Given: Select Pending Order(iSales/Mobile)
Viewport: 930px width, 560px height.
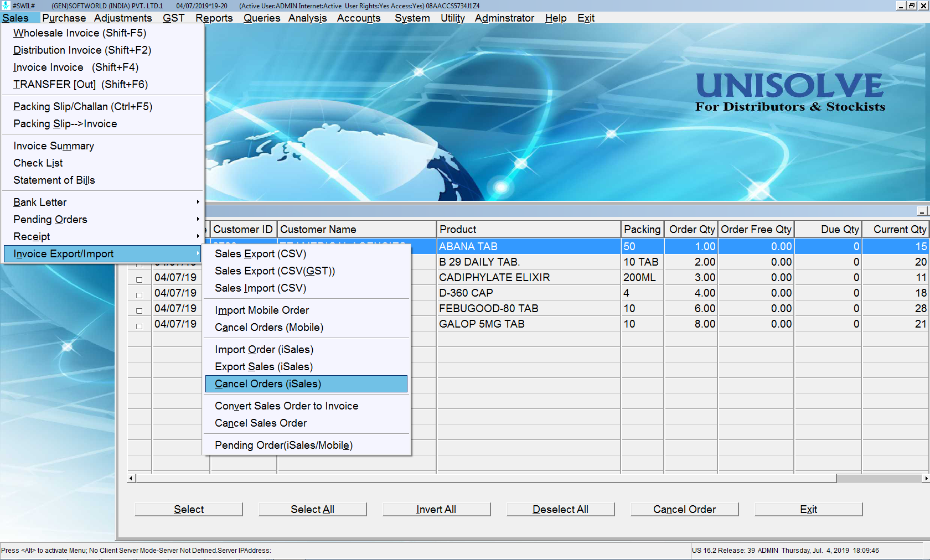Looking at the screenshot, I should pos(307,445).
